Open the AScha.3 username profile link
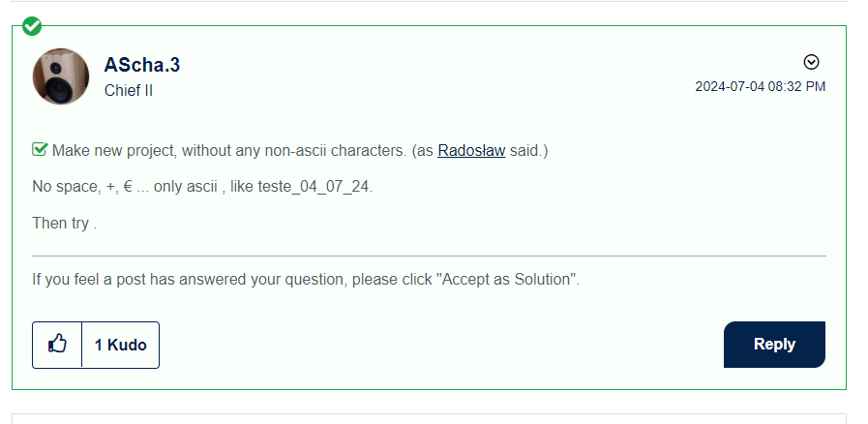The width and height of the screenshot is (868, 424). pos(142,65)
